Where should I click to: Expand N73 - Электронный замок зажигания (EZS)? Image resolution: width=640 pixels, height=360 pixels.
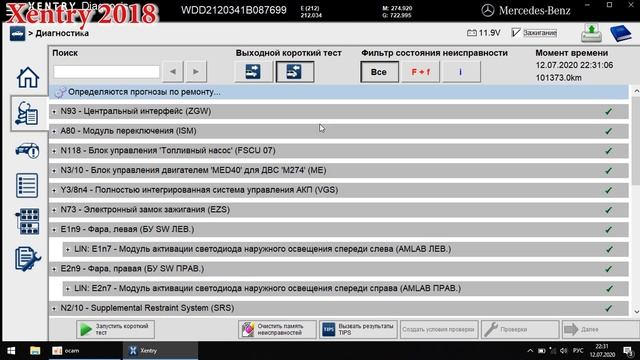[54, 210]
